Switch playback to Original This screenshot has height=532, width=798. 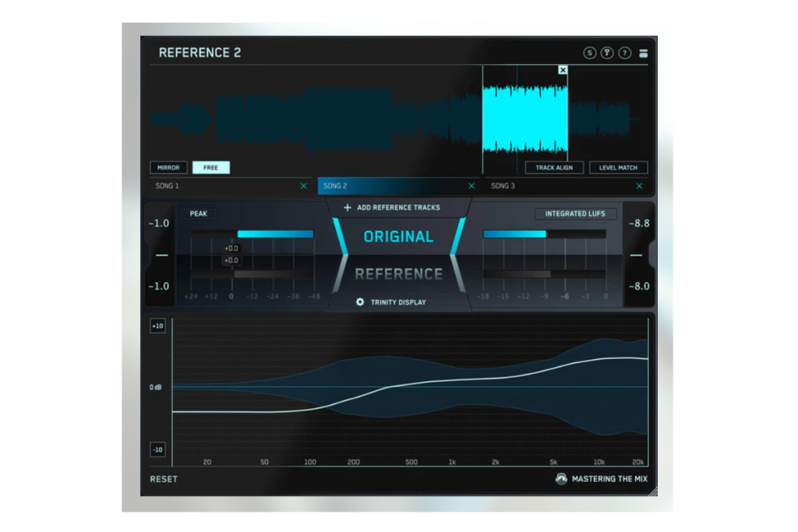point(398,237)
